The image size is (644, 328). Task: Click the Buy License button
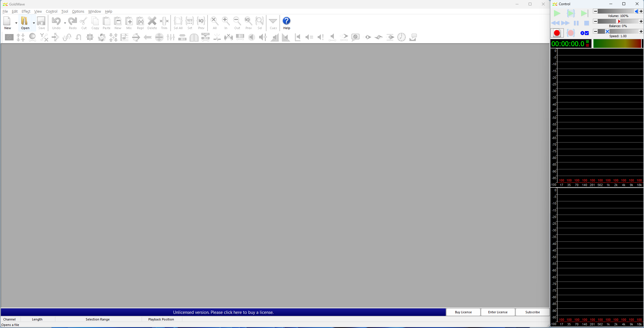tap(463, 312)
